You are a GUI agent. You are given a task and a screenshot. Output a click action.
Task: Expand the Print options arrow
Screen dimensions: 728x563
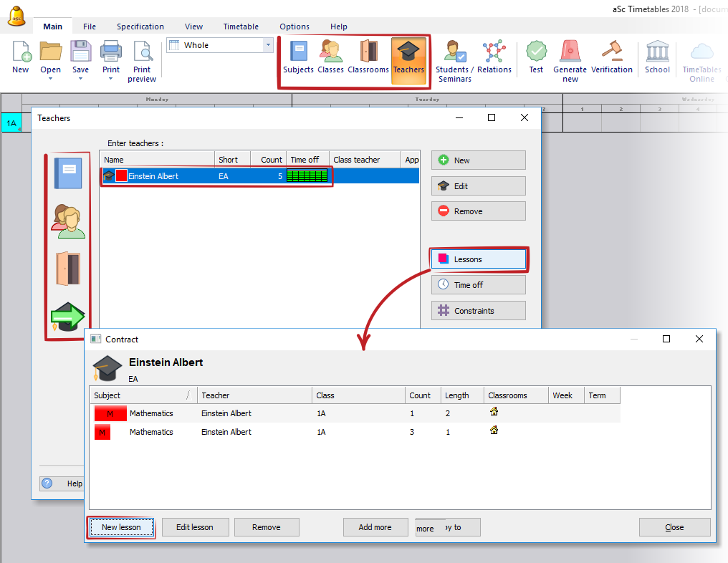coord(111,79)
